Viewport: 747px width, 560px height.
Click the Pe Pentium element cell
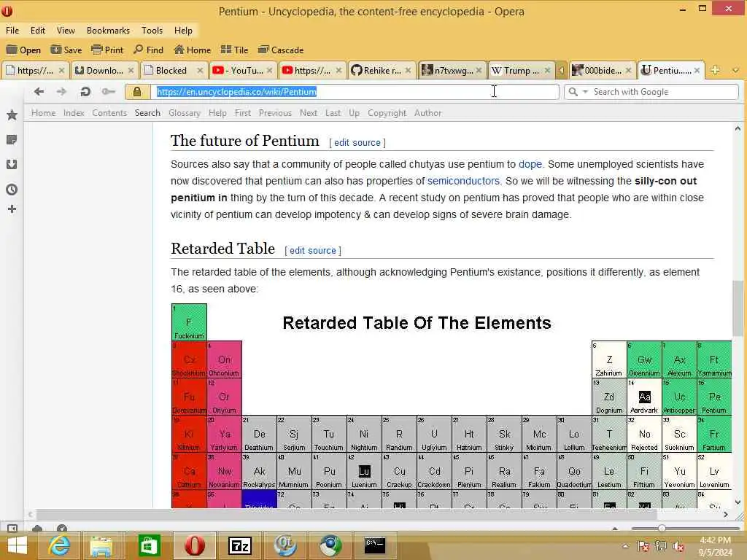point(714,397)
